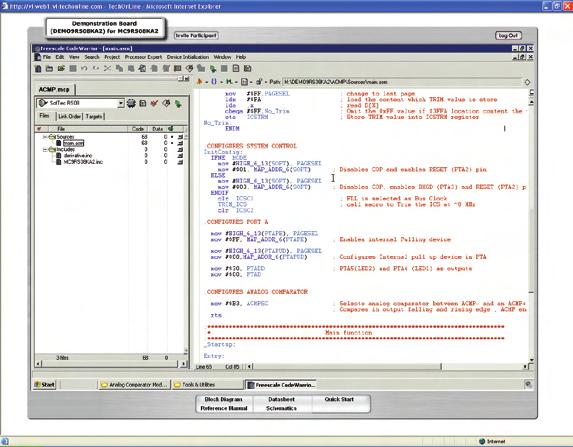This screenshot has width=573, height=447.
Task: Switch to the Link Order tab
Action: click(x=69, y=116)
